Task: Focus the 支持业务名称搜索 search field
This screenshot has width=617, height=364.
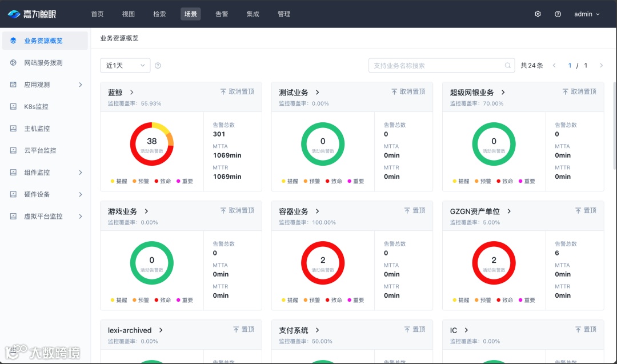Action: [442, 66]
